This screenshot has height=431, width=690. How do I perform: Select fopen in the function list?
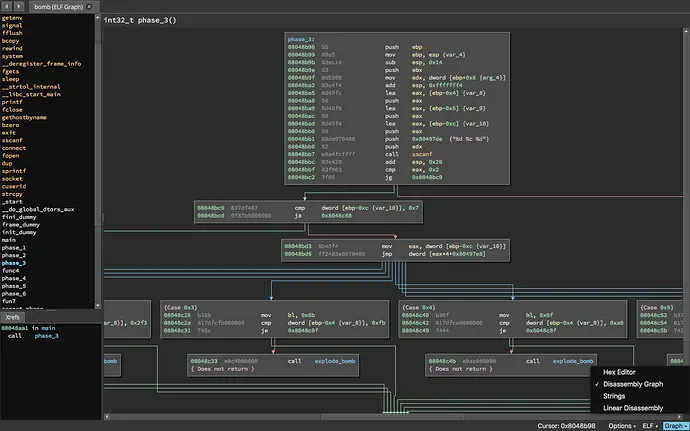tap(10, 156)
